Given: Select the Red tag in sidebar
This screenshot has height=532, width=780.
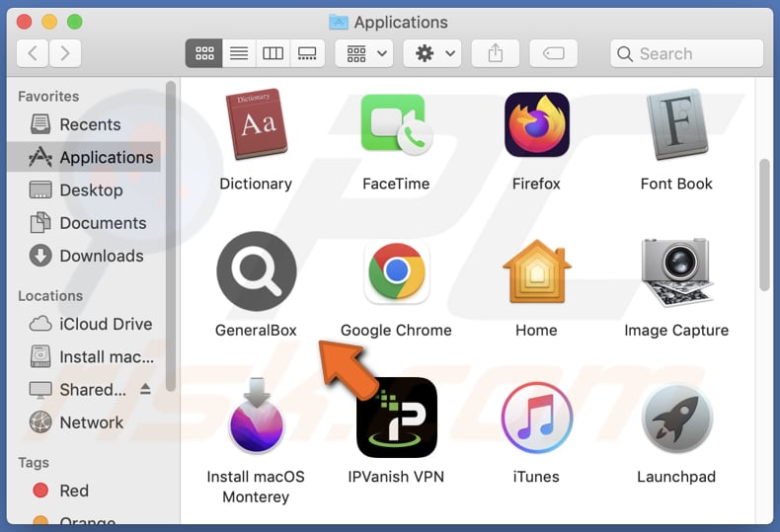Looking at the screenshot, I should [x=84, y=491].
